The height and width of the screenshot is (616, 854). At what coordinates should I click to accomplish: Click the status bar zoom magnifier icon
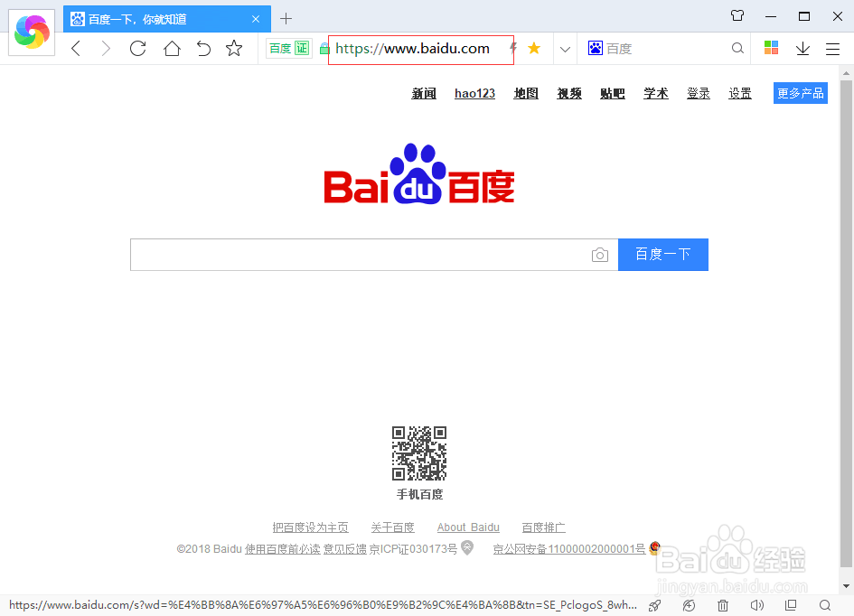coord(825,605)
